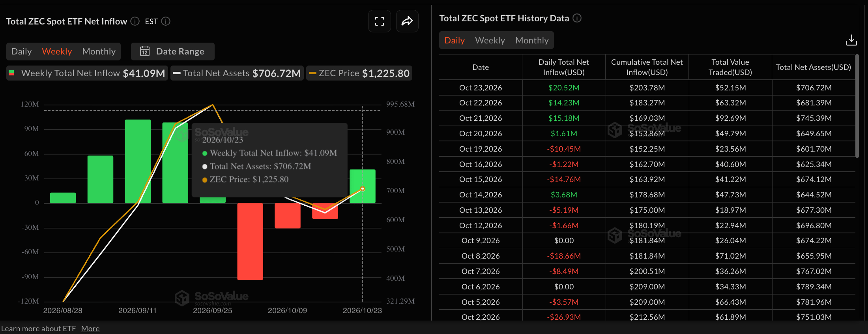The height and width of the screenshot is (334, 868).
Task: Click the -$18.66M inflow value
Action: tap(564, 256)
